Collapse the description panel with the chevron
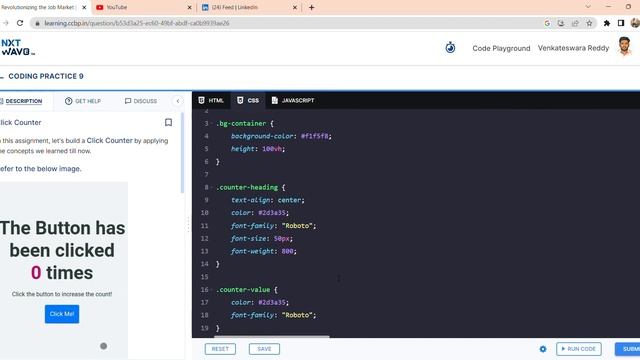The image size is (640, 360). point(178,101)
